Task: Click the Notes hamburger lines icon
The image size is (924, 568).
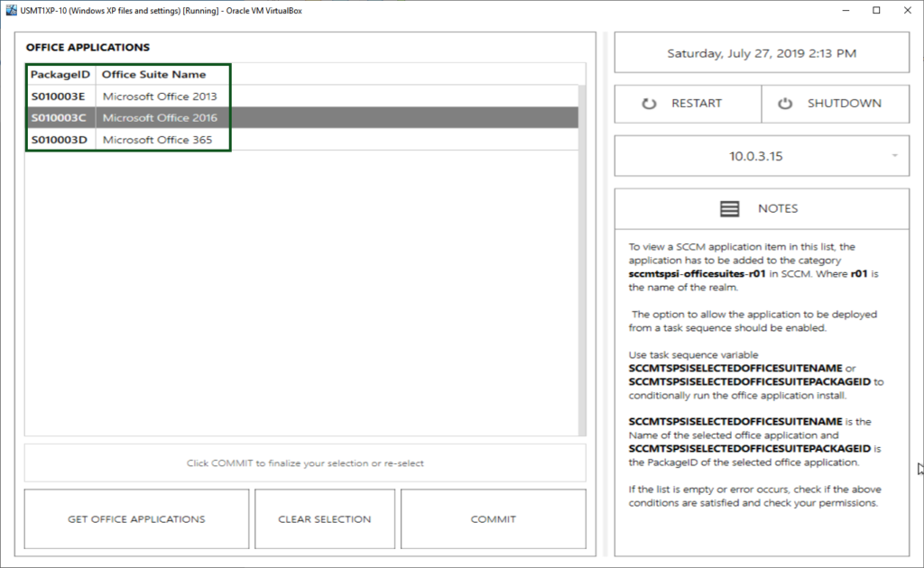Action: click(730, 208)
